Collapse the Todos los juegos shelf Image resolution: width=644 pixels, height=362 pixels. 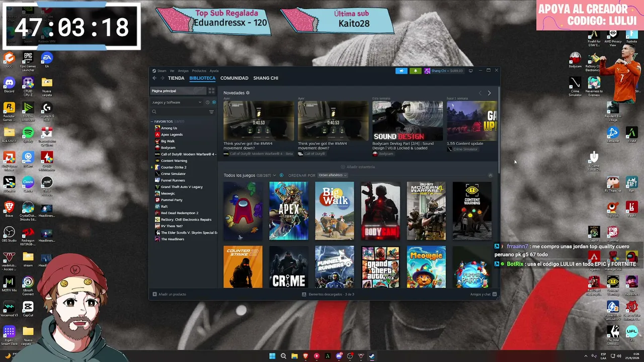(x=491, y=175)
